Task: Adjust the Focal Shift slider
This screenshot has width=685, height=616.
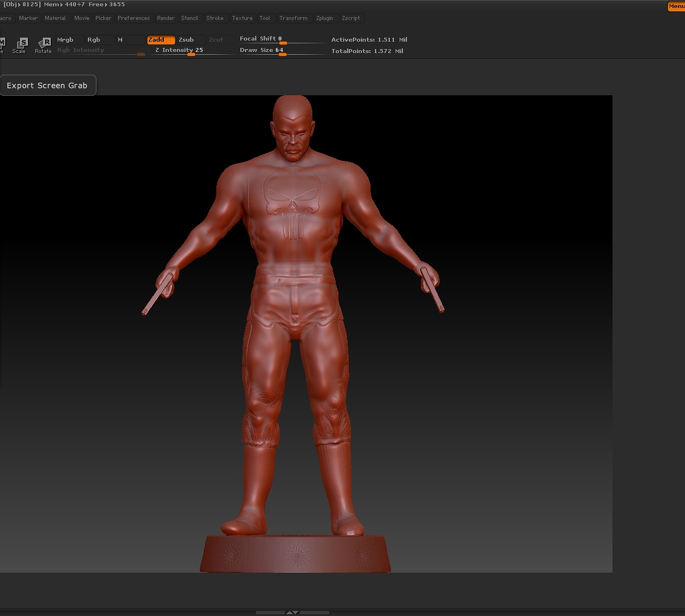Action: [282, 39]
